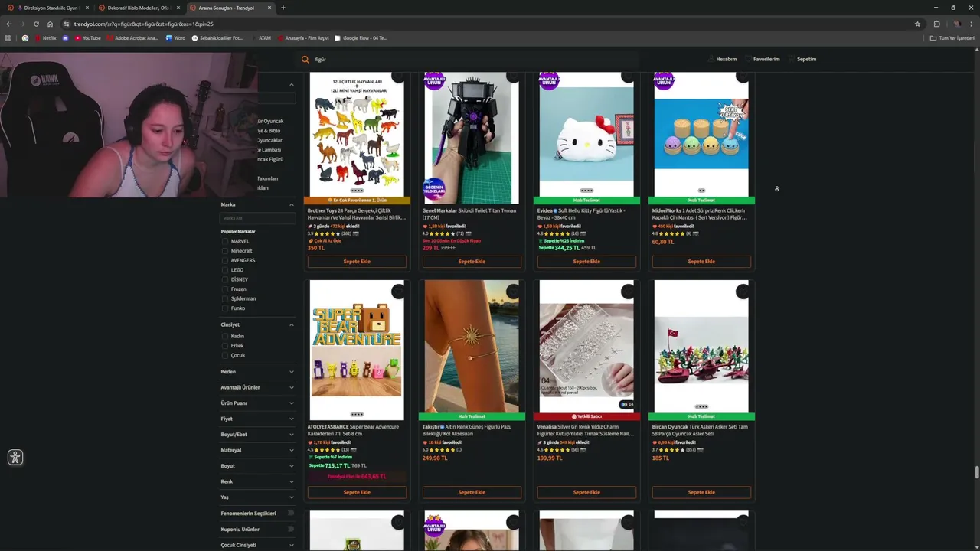Expand the Ürün Puanı filter

pyautogui.click(x=258, y=403)
